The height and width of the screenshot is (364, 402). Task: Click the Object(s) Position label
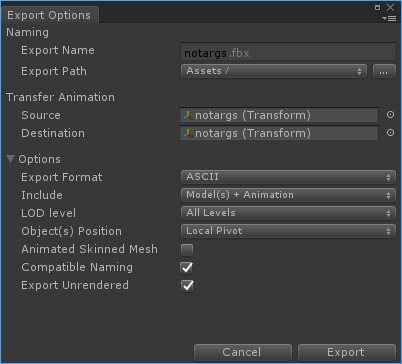(x=71, y=231)
